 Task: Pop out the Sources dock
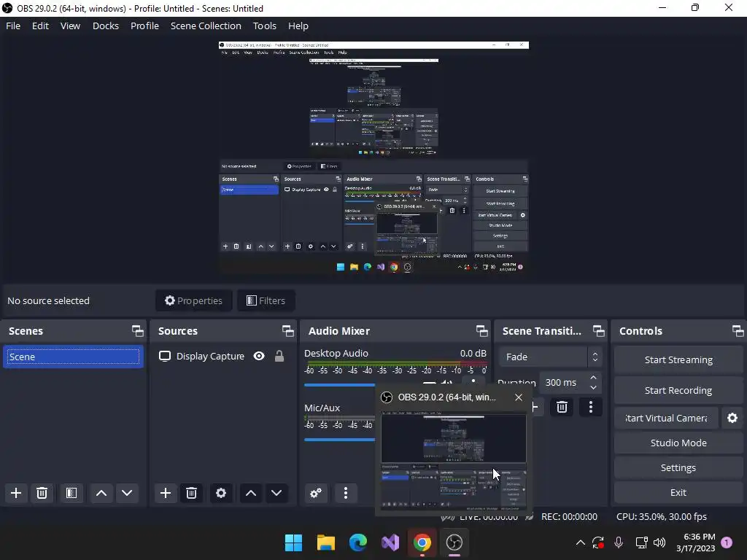point(287,331)
